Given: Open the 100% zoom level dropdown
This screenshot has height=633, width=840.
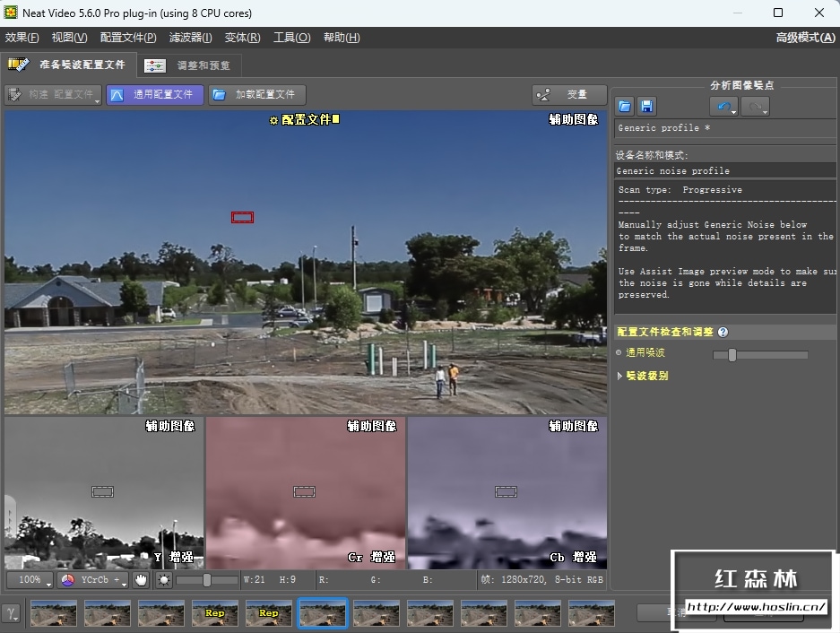Looking at the screenshot, I should click(x=30, y=580).
